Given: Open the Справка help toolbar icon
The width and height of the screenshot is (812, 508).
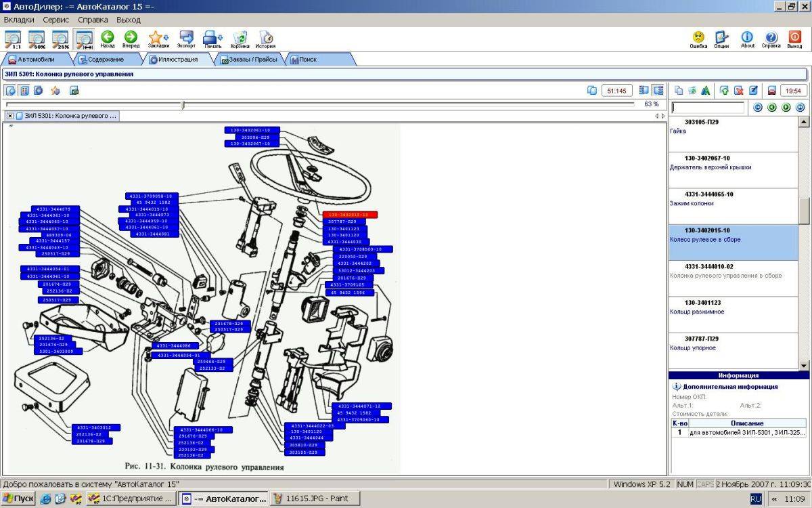Looking at the screenshot, I should pyautogui.click(x=771, y=39).
